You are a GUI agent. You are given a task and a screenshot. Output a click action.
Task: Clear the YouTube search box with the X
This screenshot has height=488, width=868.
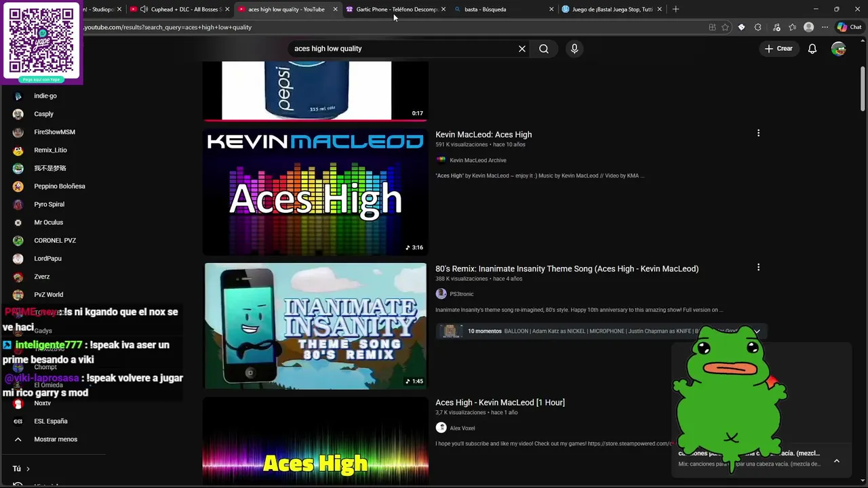[x=522, y=49]
